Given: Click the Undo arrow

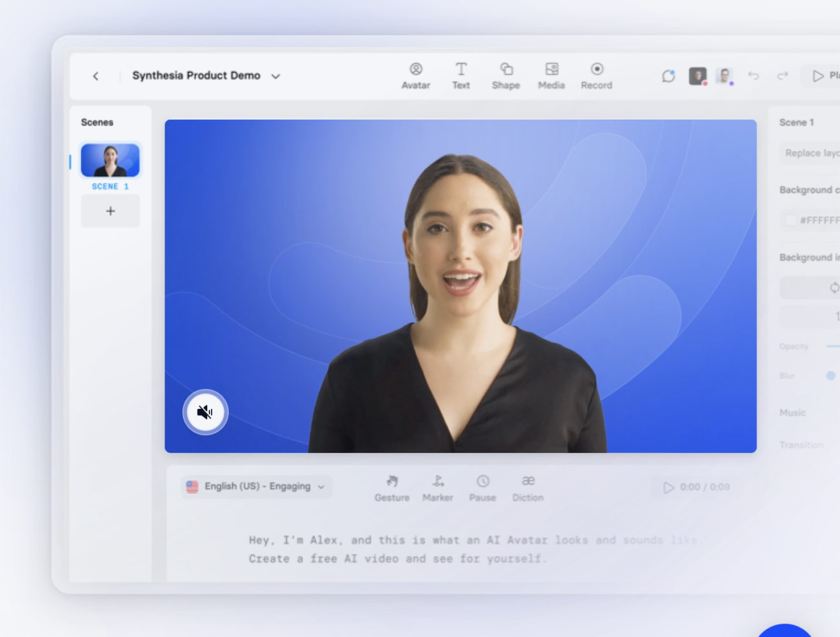Looking at the screenshot, I should pyautogui.click(x=753, y=76).
